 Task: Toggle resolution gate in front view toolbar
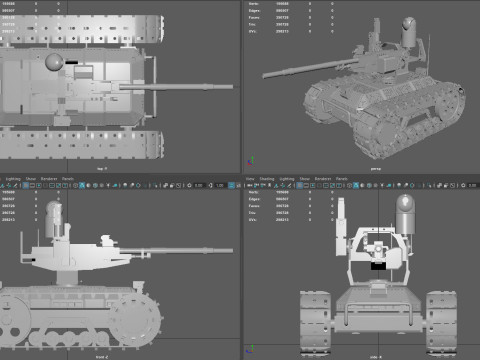click(39, 185)
